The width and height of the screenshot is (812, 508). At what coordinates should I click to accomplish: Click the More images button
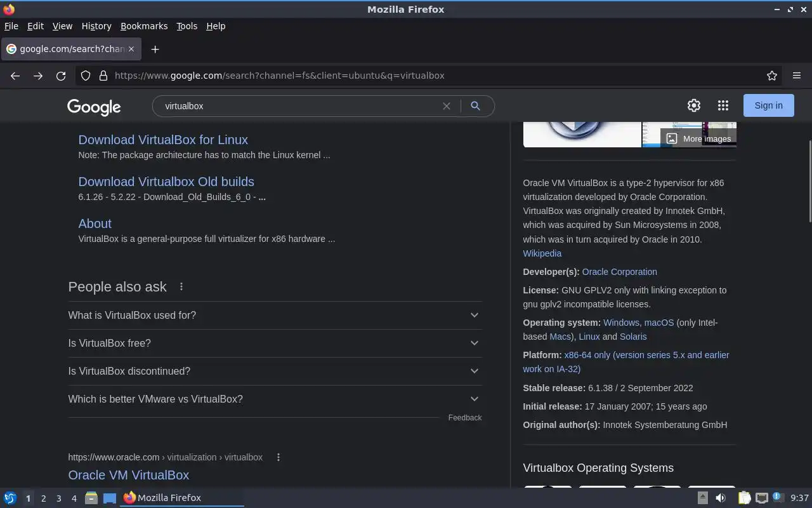698,138
